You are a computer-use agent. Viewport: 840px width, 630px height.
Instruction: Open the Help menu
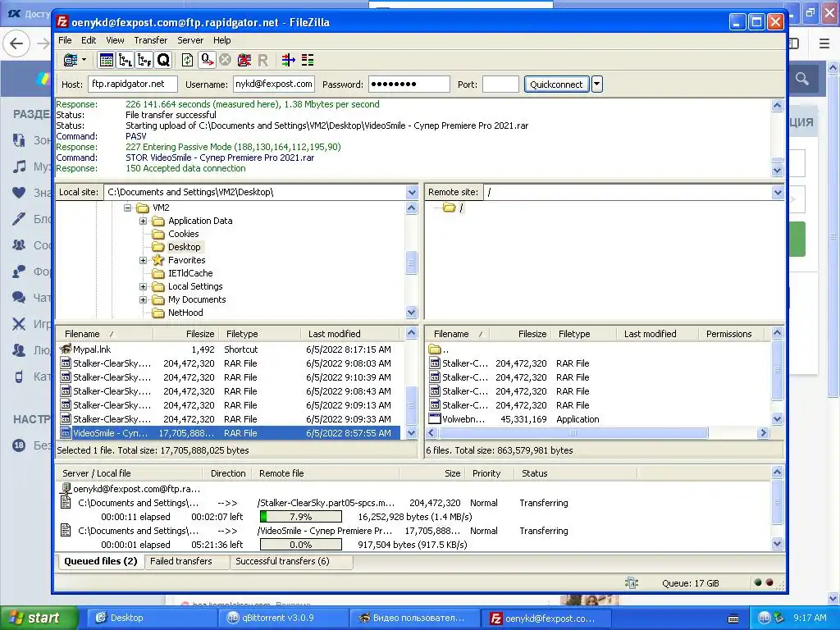[221, 40]
